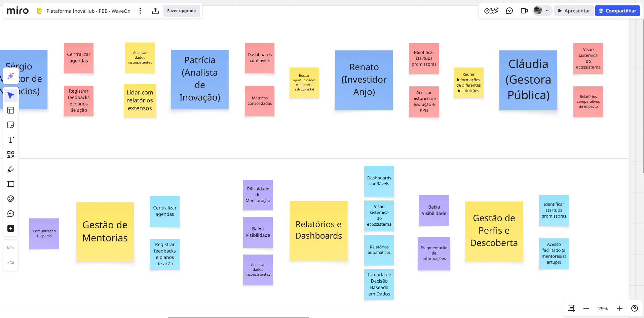Open the 29% zoom level menu
644x318 pixels.
[603, 308]
